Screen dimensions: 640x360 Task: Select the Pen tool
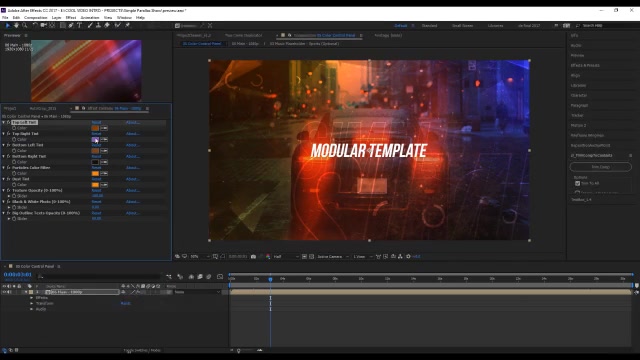(71, 25)
